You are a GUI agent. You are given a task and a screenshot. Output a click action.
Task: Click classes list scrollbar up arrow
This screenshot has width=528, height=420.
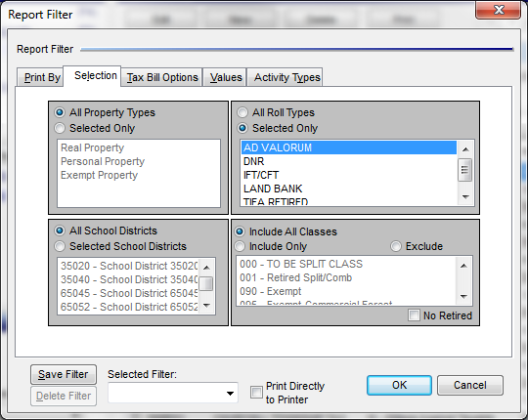463,266
